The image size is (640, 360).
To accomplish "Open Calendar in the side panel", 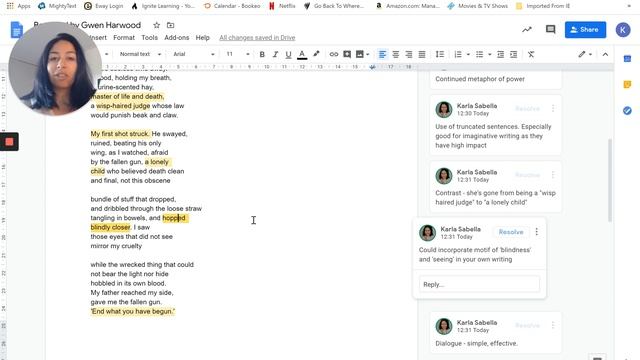I will click(x=627, y=59).
